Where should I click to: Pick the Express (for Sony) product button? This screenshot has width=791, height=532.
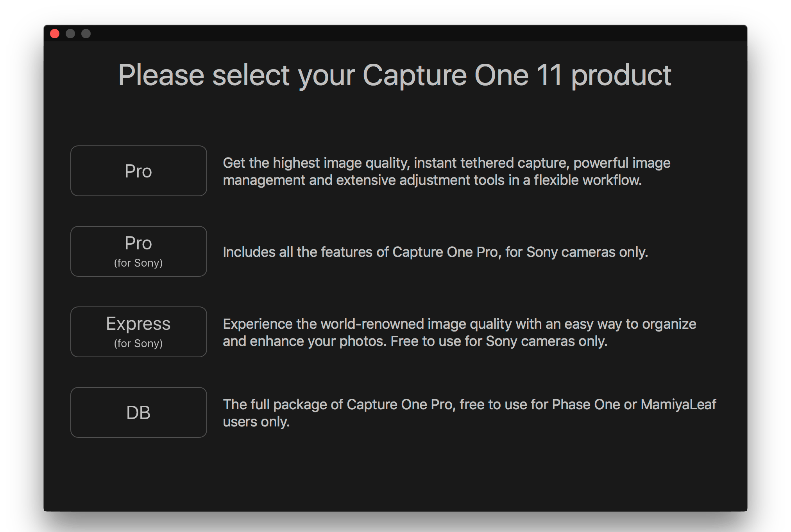pos(138,332)
